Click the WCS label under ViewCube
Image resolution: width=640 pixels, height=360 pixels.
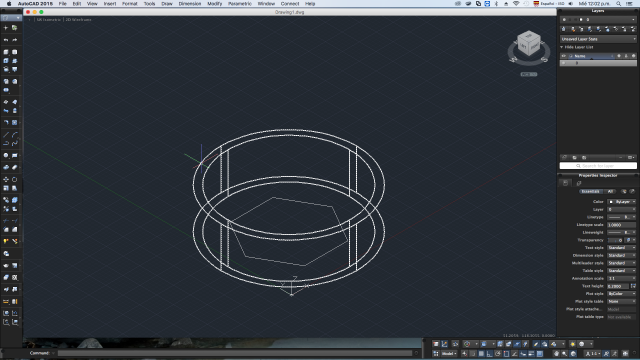coord(529,74)
